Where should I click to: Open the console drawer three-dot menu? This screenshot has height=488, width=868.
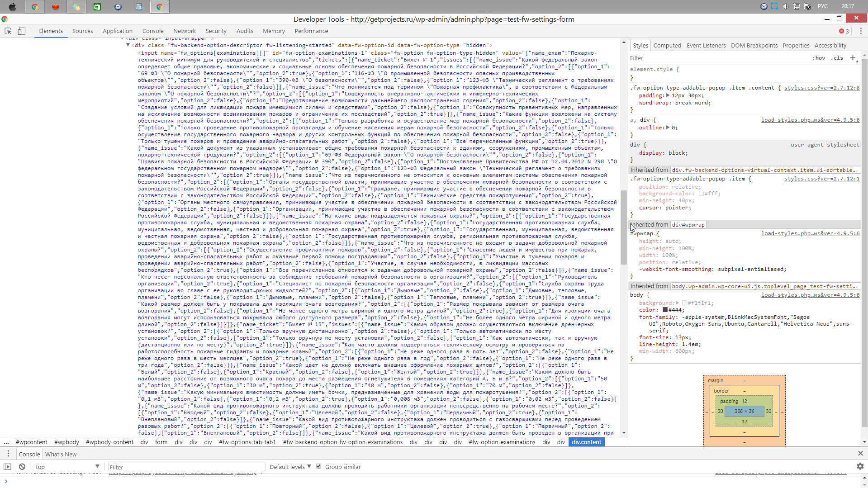click(8, 454)
